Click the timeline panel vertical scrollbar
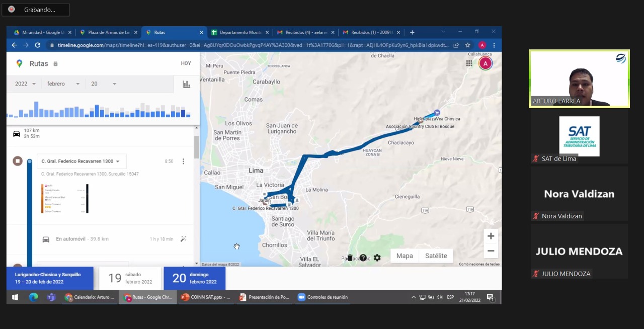Screen dimensions: 644x329 (x=196, y=147)
